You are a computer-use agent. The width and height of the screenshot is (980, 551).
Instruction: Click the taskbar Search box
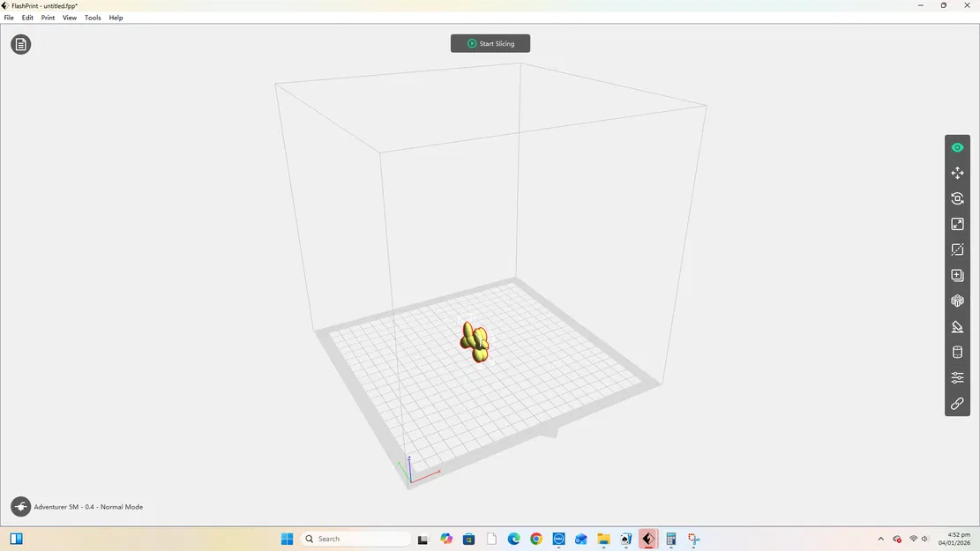pos(355,539)
